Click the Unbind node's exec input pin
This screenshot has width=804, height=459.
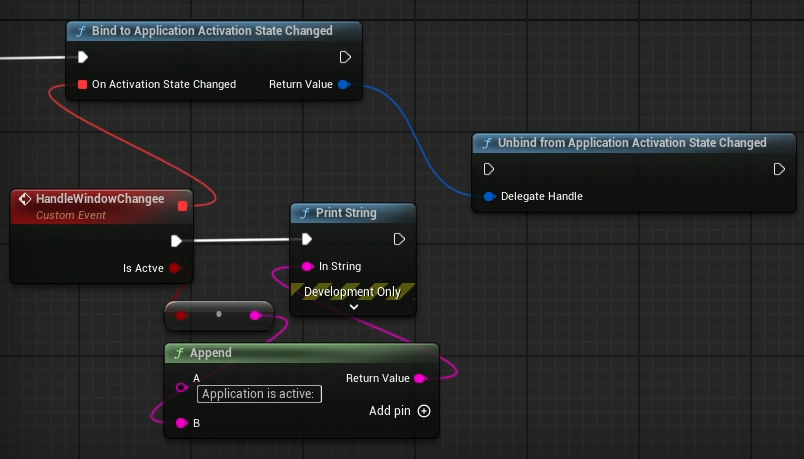489,169
